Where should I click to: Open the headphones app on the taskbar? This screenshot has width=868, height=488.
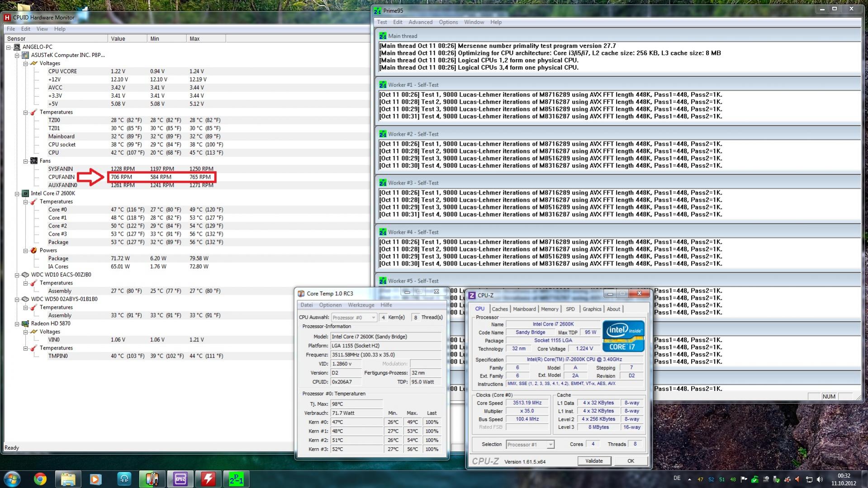[124, 479]
